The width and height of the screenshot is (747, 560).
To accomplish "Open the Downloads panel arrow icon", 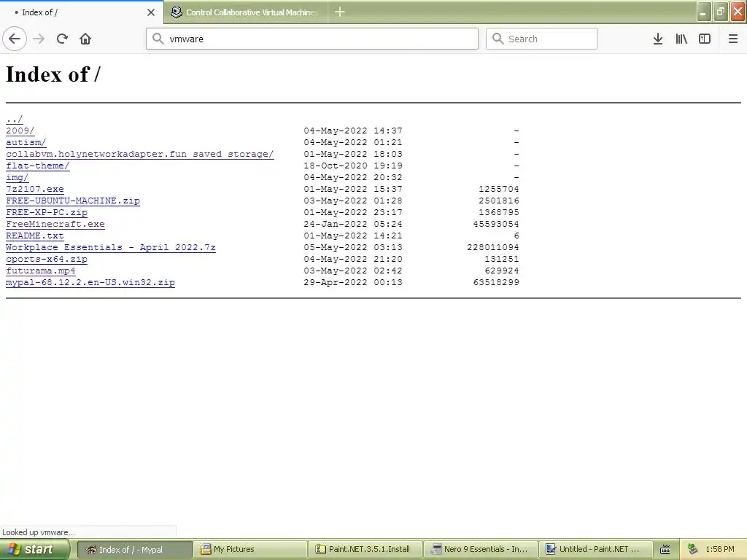I will [x=658, y=39].
